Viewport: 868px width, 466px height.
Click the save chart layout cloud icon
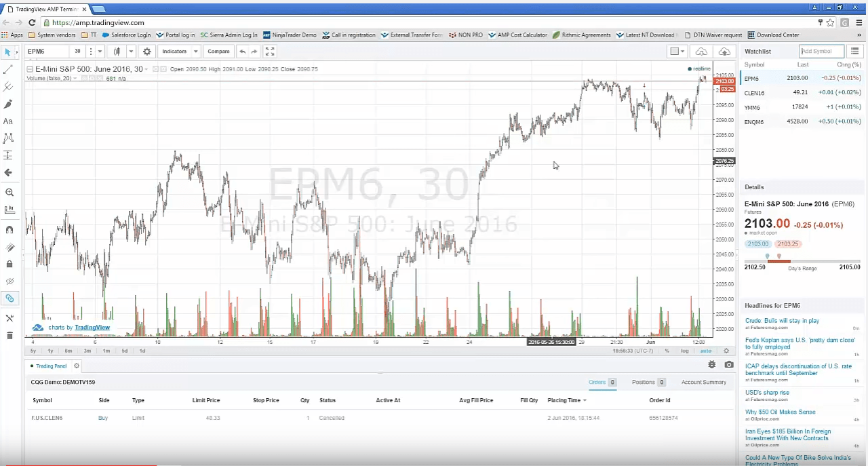click(724, 52)
